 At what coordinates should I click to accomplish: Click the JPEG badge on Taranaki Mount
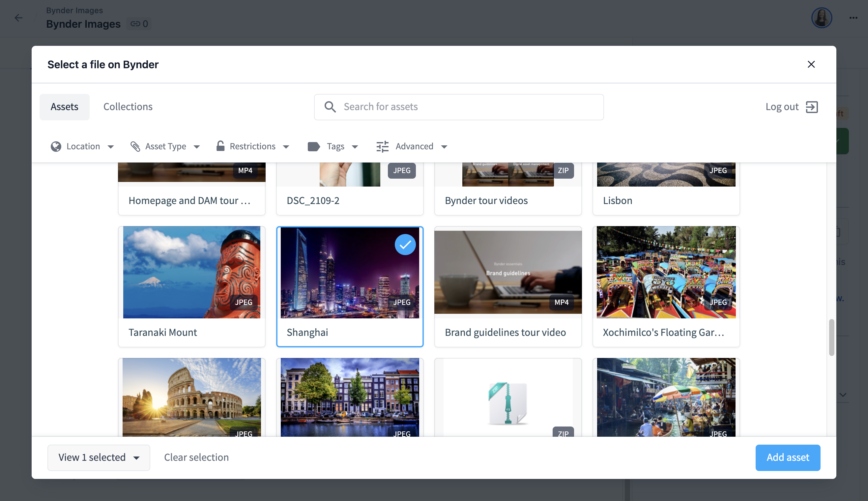coord(244,303)
